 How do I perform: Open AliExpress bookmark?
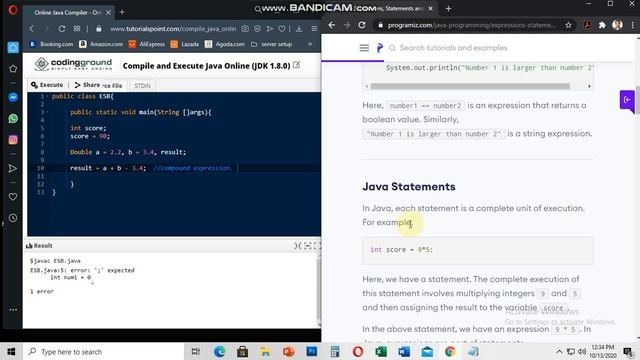tap(147, 44)
